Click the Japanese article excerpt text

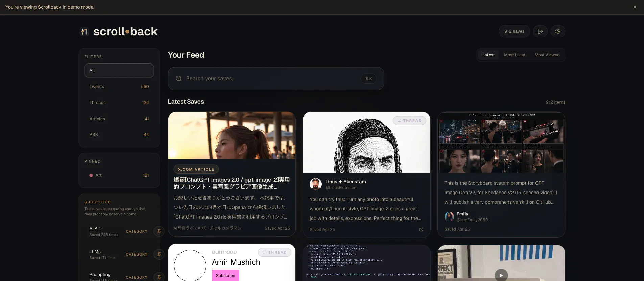[230, 207]
